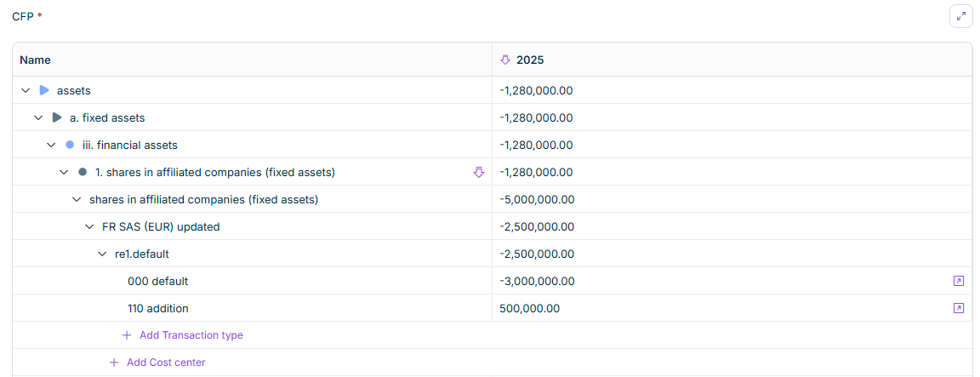Click the purple arrow icon in shares in affiliated row

(479, 173)
